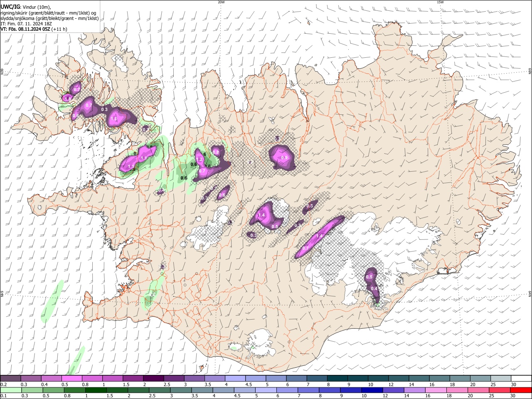Select the bright pink 0.5 swatch in top legend
The height and width of the screenshot is (399, 532).
pyautogui.click(x=71, y=378)
